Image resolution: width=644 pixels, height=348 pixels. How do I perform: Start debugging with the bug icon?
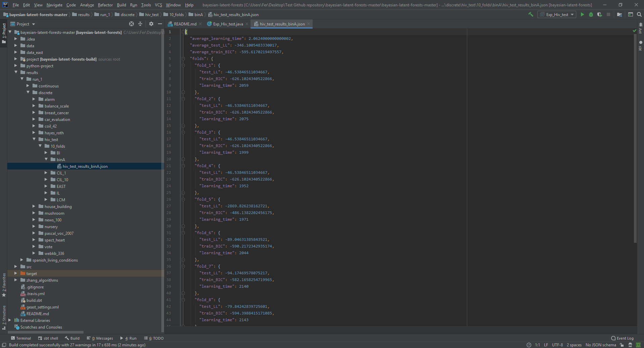point(591,14)
